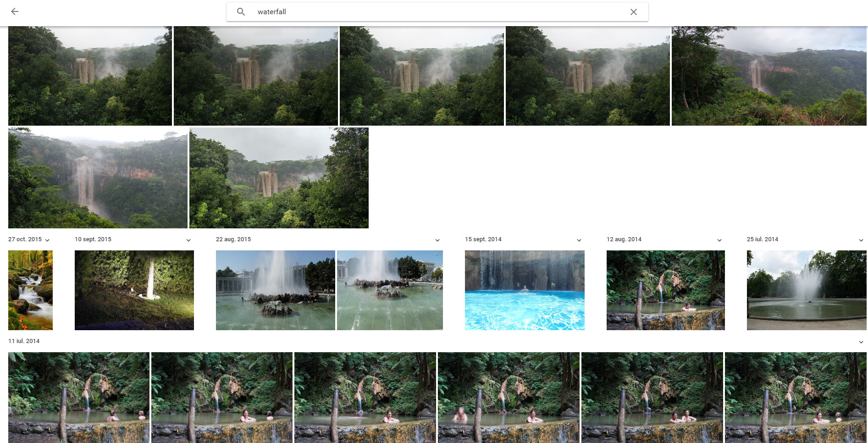
Task: Open the first jungle waterfall photo in top row
Action: [x=90, y=76]
